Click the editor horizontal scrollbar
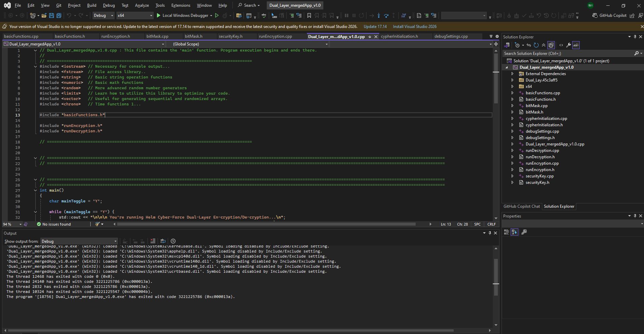This screenshot has width=644, height=334. (266, 224)
